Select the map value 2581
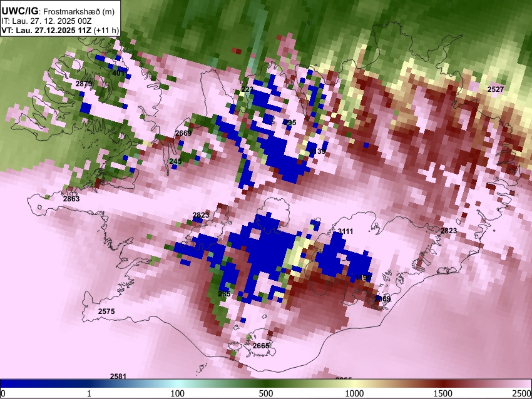 [118, 376]
